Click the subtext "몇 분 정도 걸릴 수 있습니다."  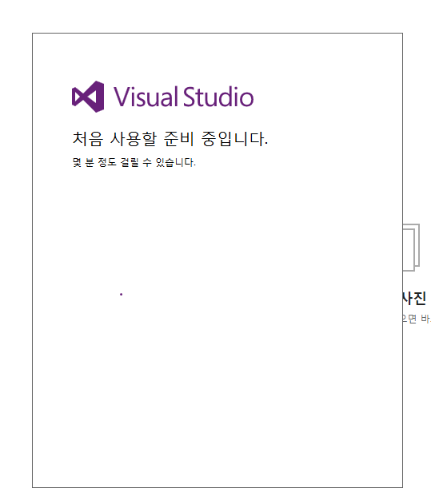(134, 162)
